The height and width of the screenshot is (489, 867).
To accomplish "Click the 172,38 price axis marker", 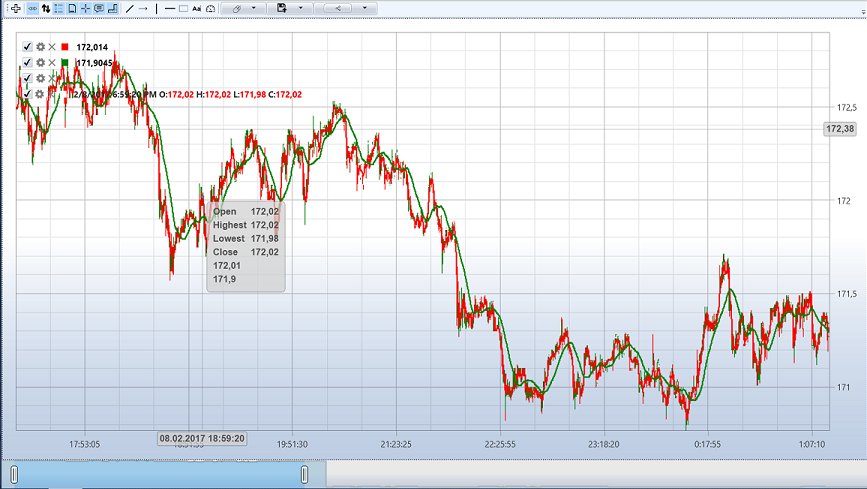I will click(840, 129).
